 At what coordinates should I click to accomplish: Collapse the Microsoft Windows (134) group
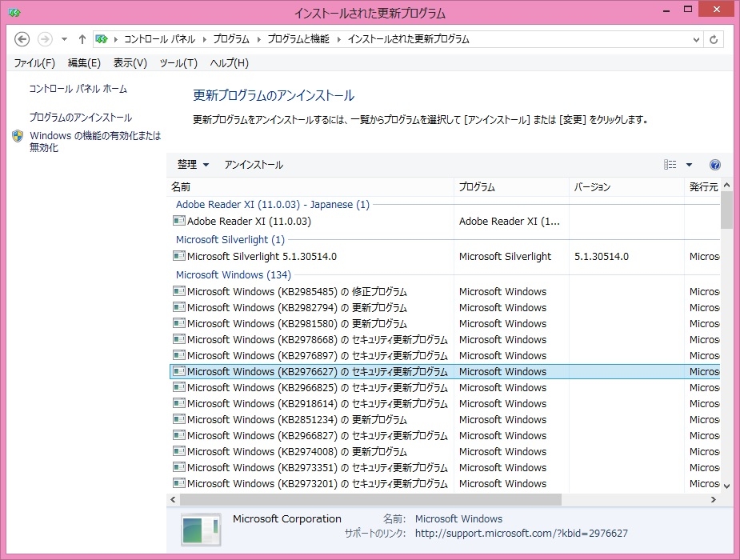[234, 275]
